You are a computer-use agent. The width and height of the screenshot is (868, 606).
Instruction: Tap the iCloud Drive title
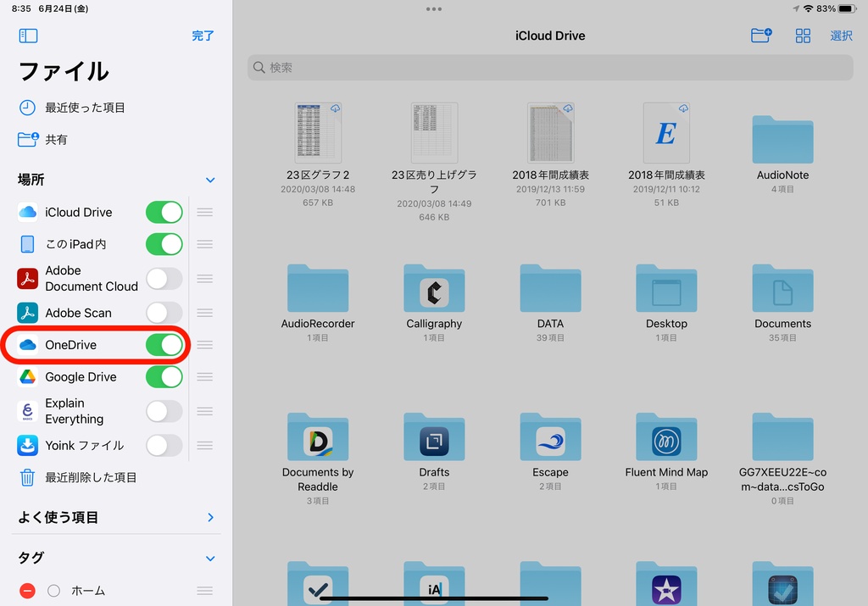(550, 36)
